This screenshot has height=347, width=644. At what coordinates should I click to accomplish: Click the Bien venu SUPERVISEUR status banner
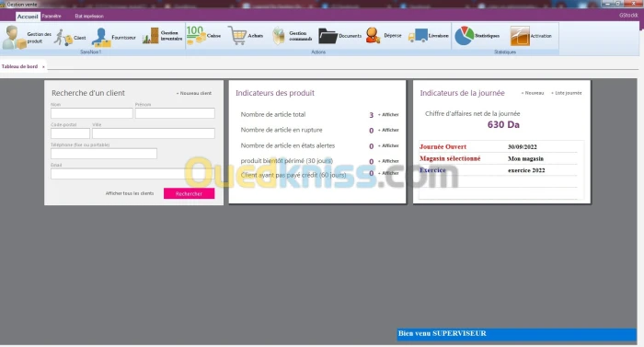pyautogui.click(x=517, y=334)
